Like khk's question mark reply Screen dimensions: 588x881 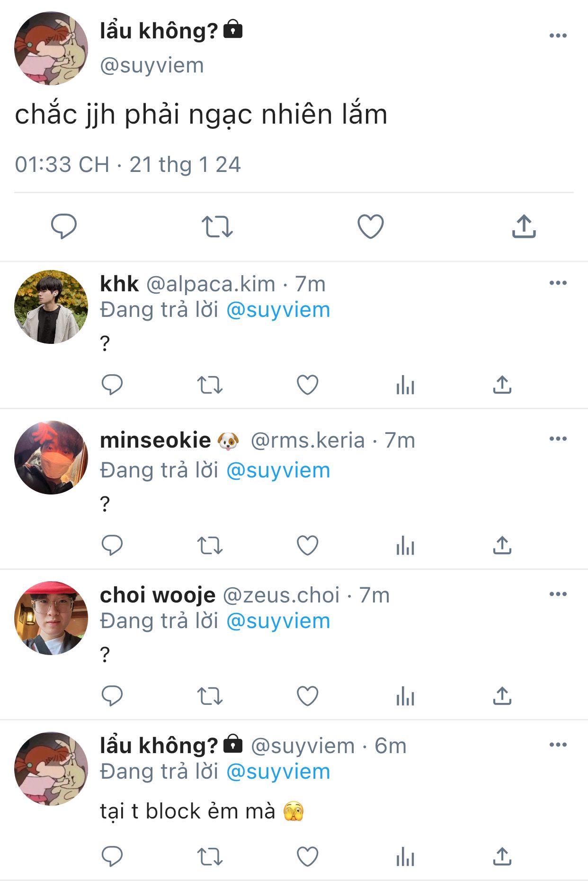(307, 385)
